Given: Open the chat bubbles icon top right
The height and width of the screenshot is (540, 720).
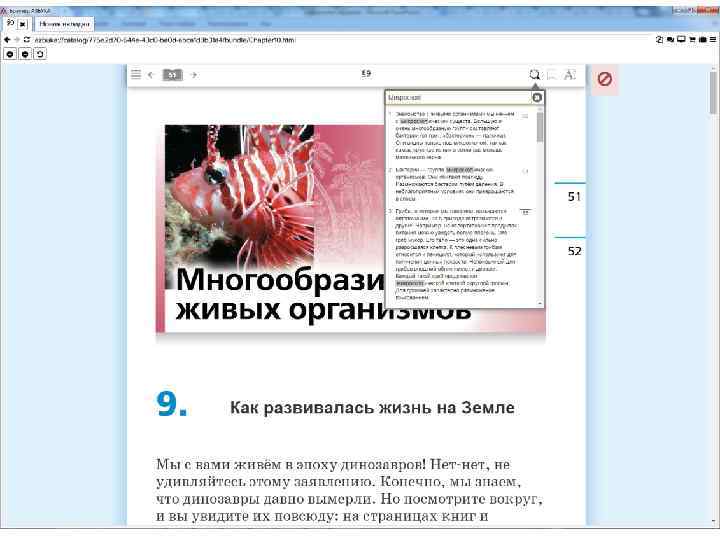Looking at the screenshot, I should [670, 39].
